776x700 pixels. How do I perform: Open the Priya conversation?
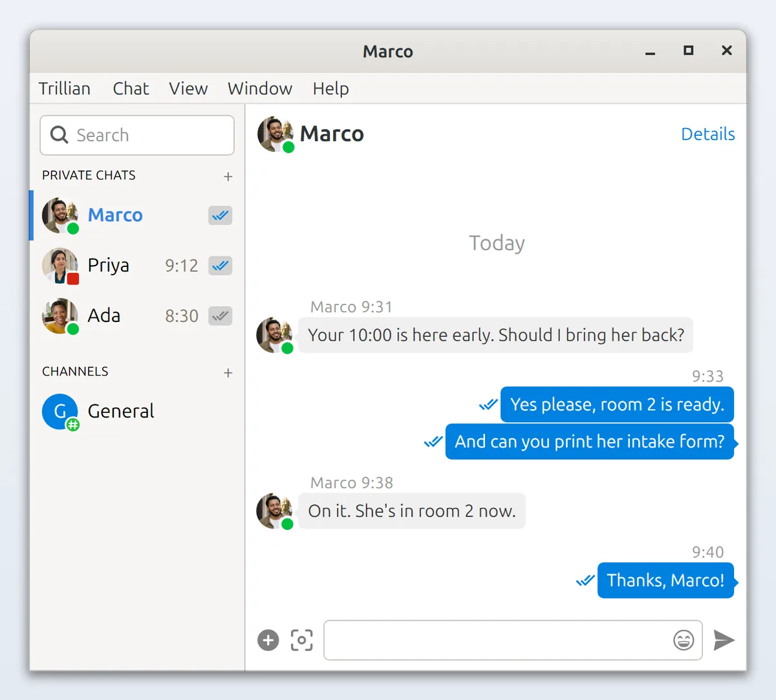click(x=137, y=266)
